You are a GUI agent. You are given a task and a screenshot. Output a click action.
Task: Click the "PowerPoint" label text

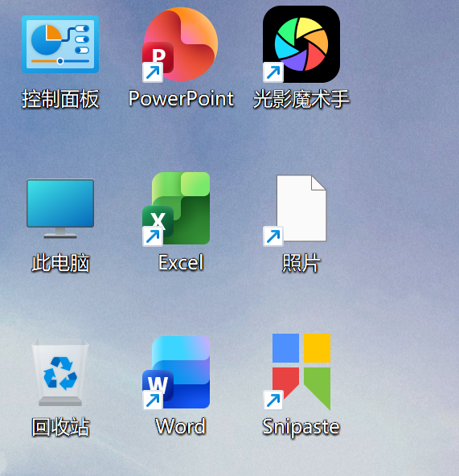181,99
